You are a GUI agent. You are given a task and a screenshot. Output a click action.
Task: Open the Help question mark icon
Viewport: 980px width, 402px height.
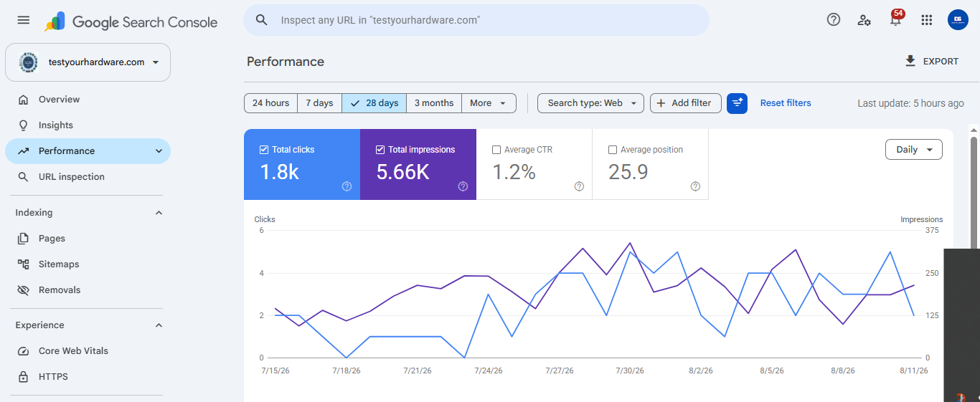[x=834, y=20]
